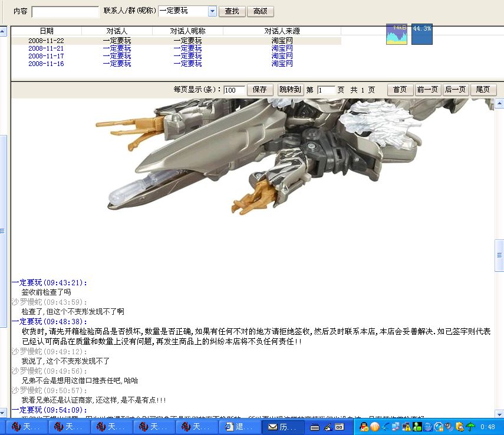Click message 检查了,但这个不变形发现不了啊
Viewport: 504px width, 435px height.
pos(73,312)
